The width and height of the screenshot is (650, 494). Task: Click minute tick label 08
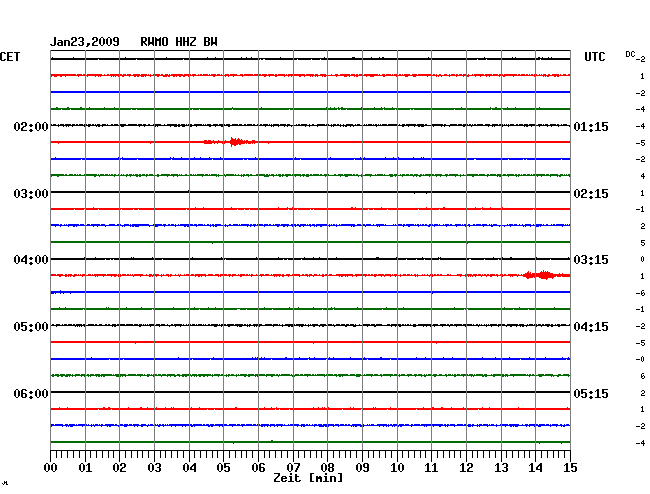(x=327, y=468)
